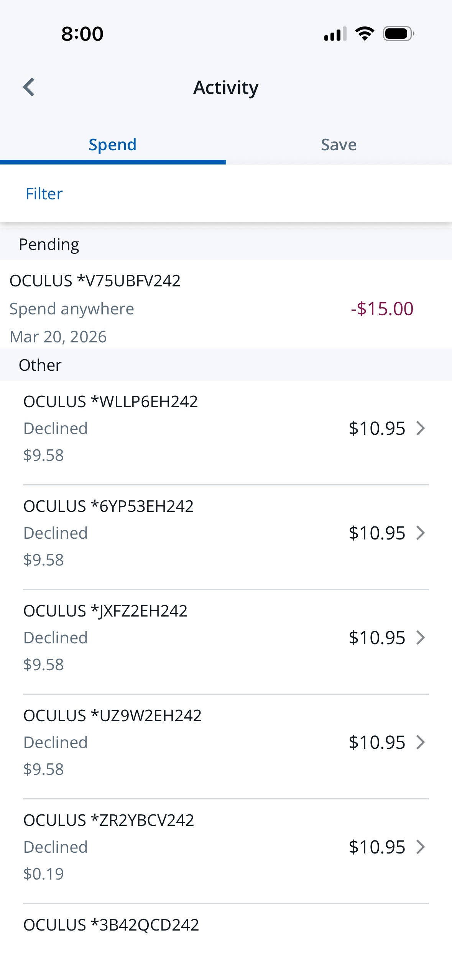Image resolution: width=452 pixels, height=980 pixels.
Task: Tap the Wi-Fi status icon
Action: [x=365, y=34]
